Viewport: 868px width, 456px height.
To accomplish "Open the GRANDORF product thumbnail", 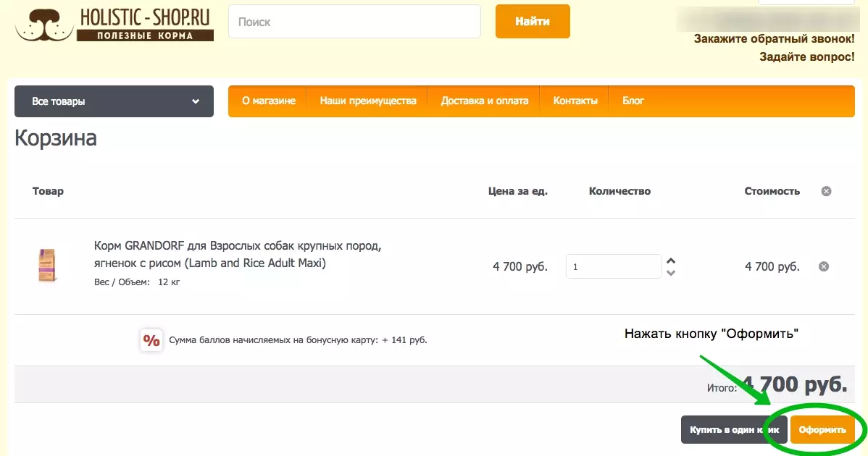I will 47,266.
